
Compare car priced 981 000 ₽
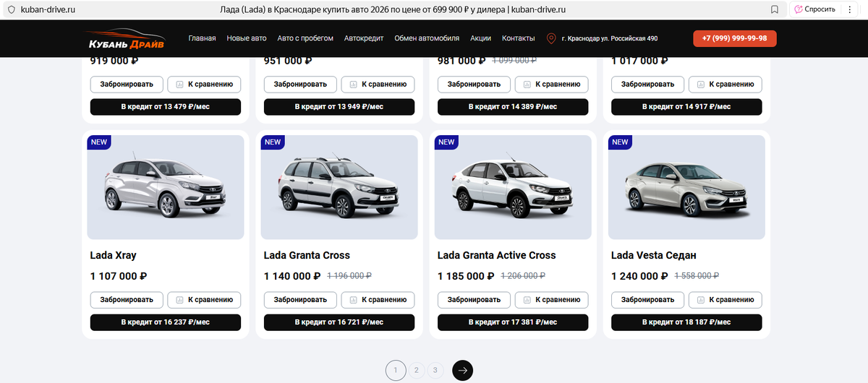[551, 84]
